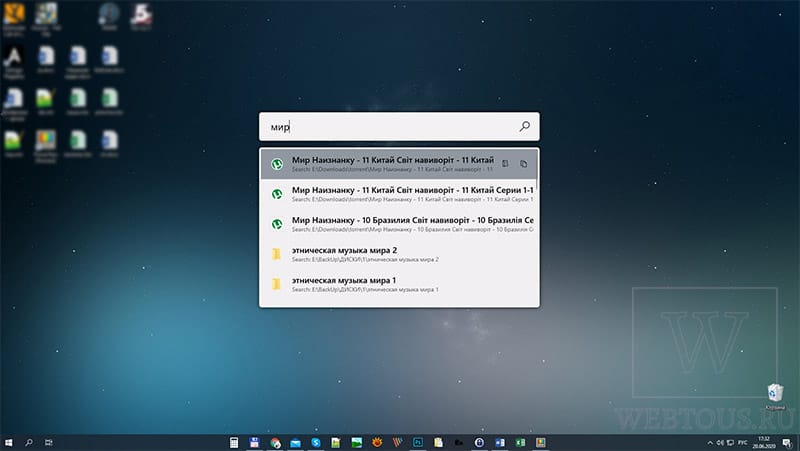Open the last colorful app icon on the taskbar
Image resolution: width=800 pixels, height=451 pixels.
540,442
